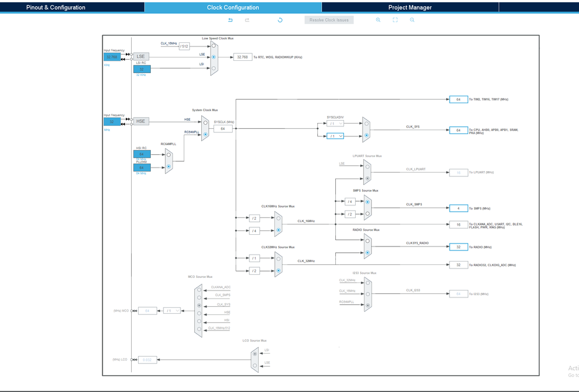Click the To LPUART (MHz) output field

click(458, 172)
